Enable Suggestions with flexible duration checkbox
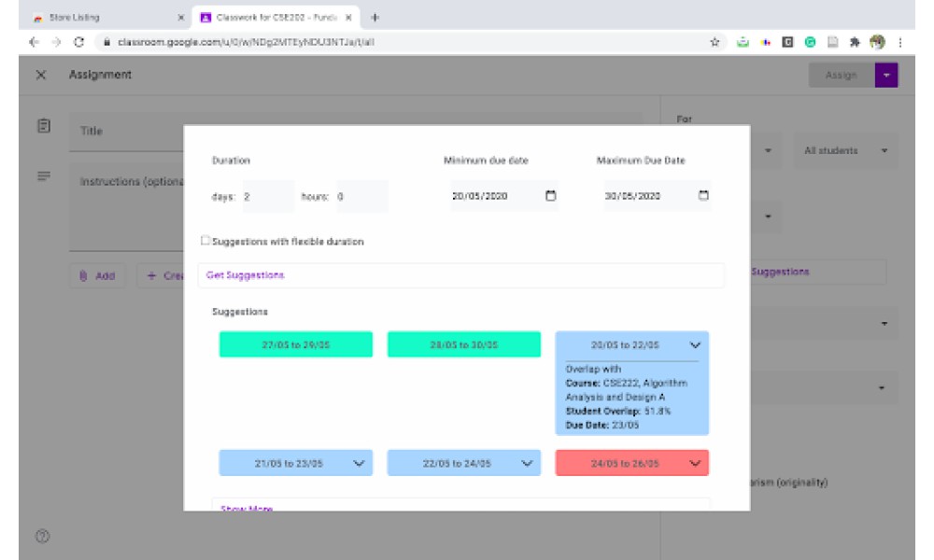Image resolution: width=934 pixels, height=560 pixels. pos(205,241)
